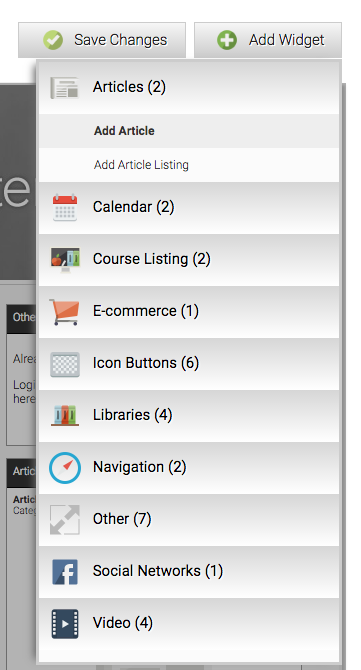
Task: Click the Libraries bookshelf icon
Action: [65, 415]
